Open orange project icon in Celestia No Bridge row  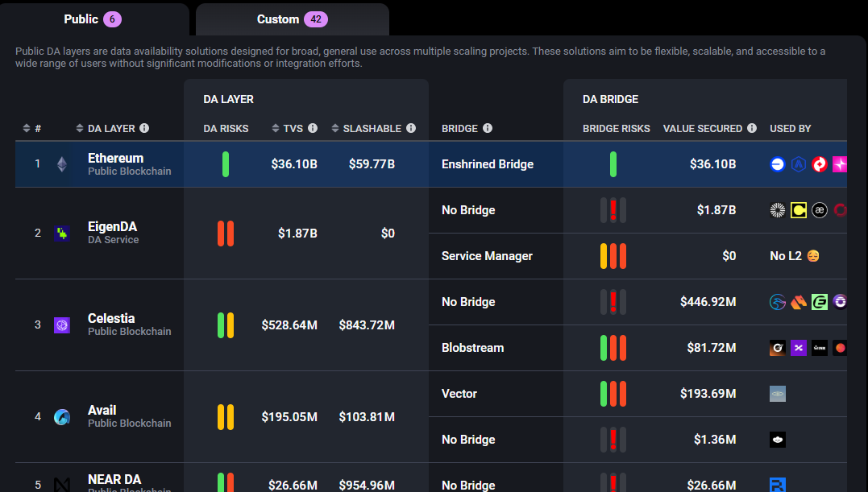[798, 302]
